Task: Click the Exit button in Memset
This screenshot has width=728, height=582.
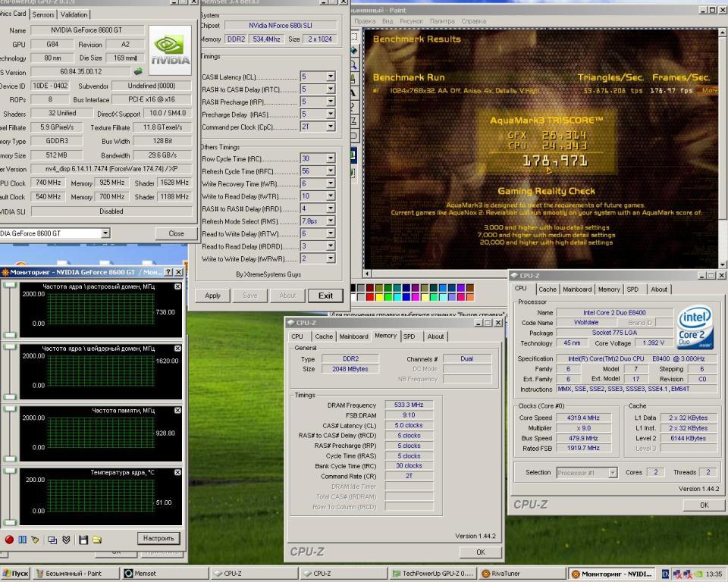Action: coord(325,296)
